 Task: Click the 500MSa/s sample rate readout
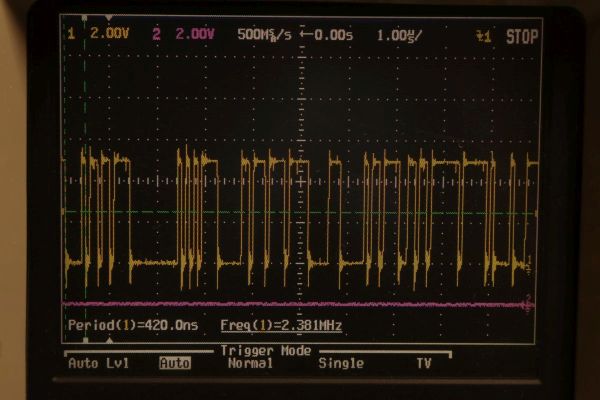pyautogui.click(x=264, y=35)
